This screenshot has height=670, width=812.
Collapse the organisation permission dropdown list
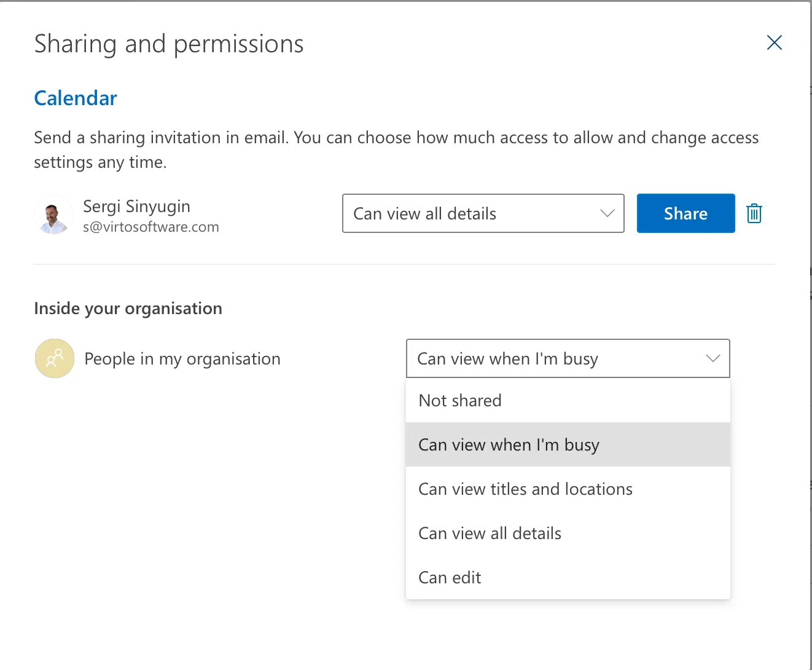712,358
